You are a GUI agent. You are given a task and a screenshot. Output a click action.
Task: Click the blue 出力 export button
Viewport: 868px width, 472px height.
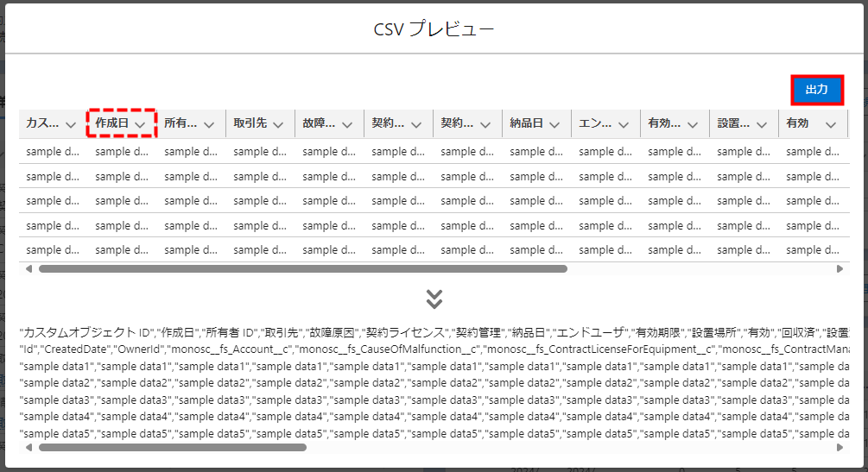(816, 90)
